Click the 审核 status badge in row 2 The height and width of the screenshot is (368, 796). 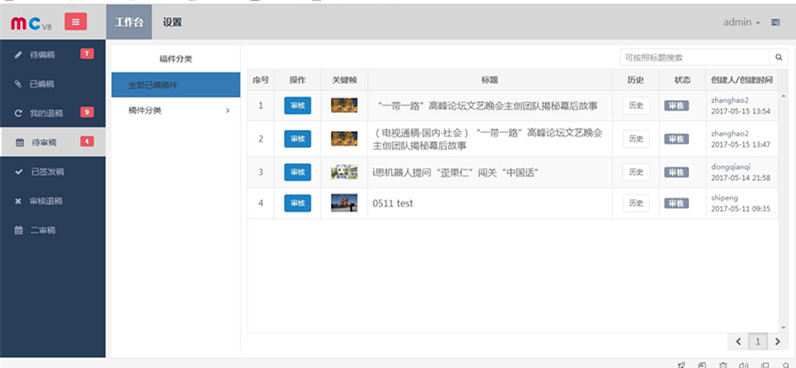tap(676, 139)
